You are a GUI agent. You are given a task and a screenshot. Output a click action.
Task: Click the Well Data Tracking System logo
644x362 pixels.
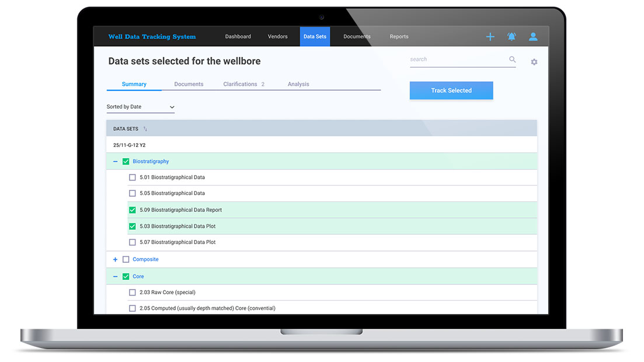pos(152,37)
